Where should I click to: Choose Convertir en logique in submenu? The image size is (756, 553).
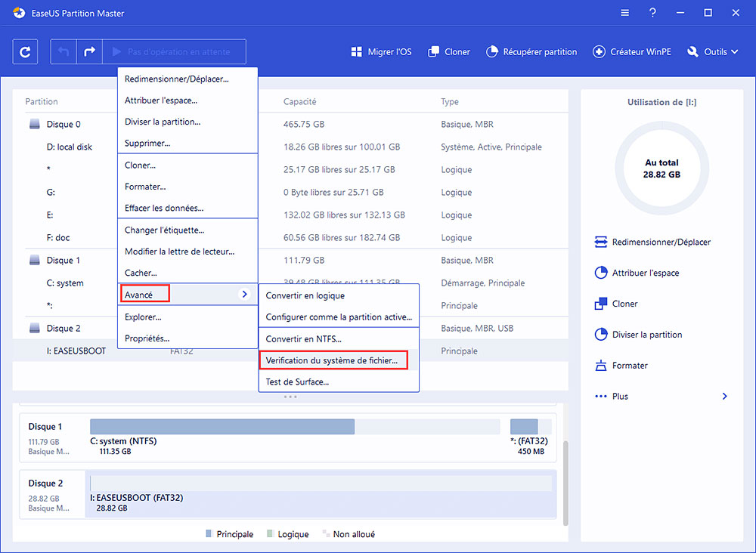[339, 296]
